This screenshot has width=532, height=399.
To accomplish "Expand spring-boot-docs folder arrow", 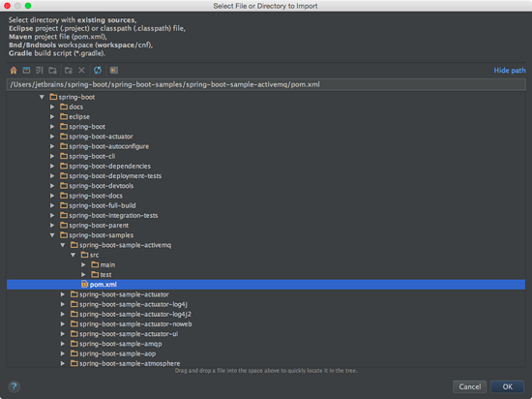I will tap(52, 196).
